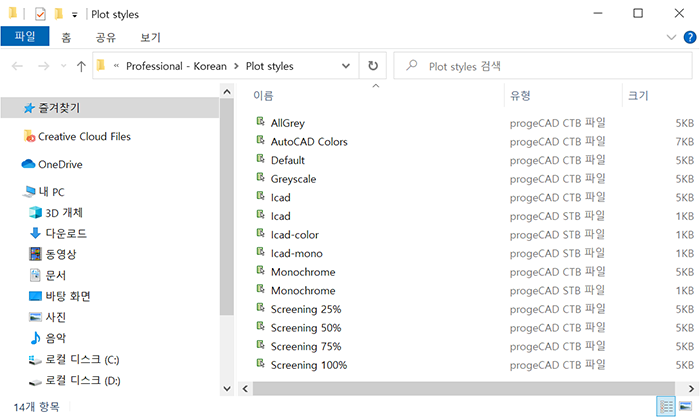Switch to large icons view in status bar
Image resolution: width=700 pixels, height=417 pixels.
pos(685,405)
